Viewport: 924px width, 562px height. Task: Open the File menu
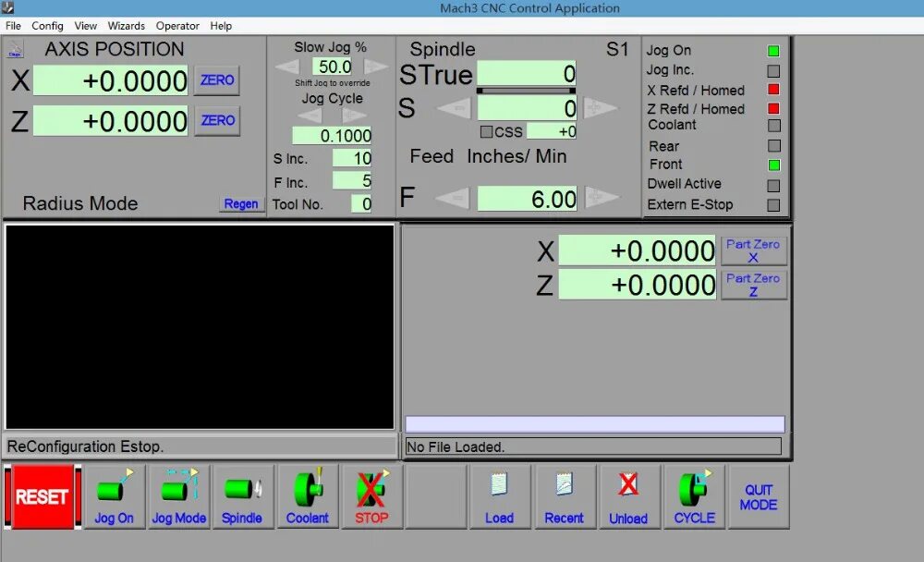[x=13, y=26]
